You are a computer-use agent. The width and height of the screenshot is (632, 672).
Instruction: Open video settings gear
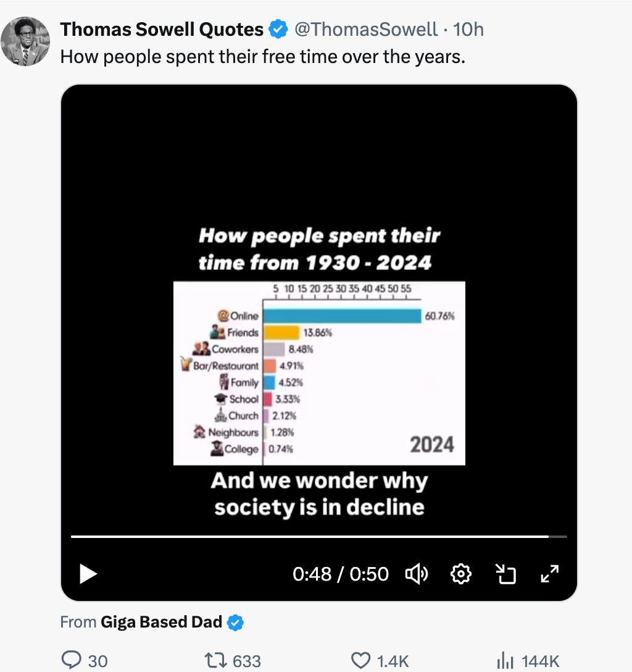[x=461, y=574]
